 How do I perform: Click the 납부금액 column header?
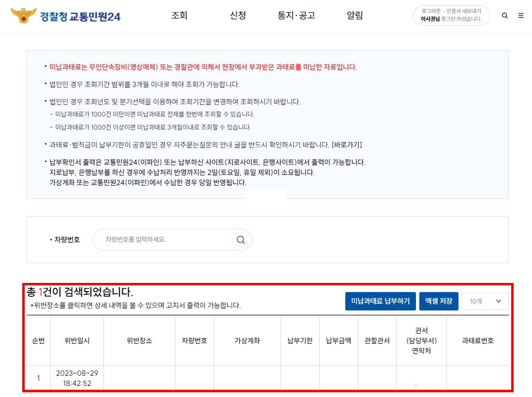click(x=338, y=341)
